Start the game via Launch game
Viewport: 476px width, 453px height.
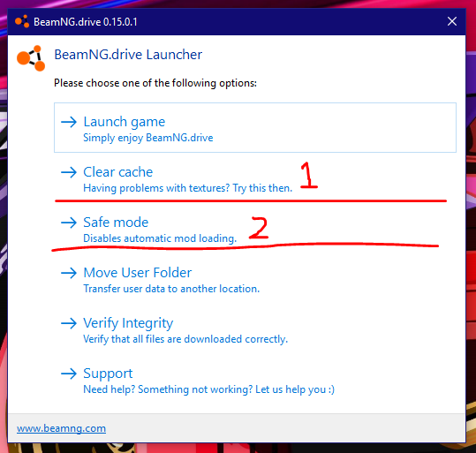click(x=255, y=127)
